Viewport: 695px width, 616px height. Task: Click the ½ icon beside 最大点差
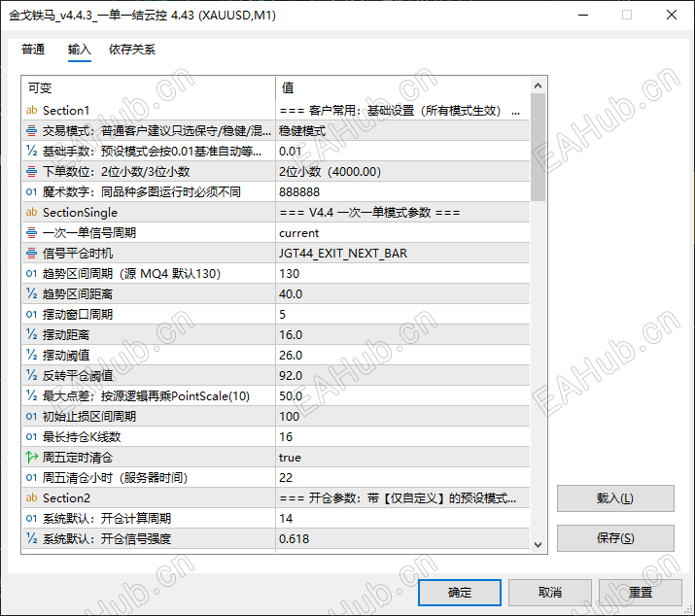[31, 395]
